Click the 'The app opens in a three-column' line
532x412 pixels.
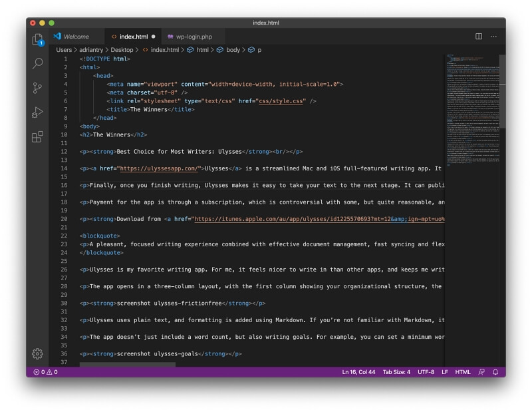(x=261, y=286)
